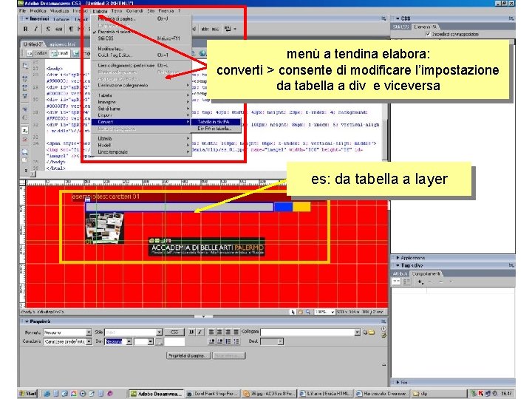Click the top code toolbar Open Documents icon
Screen dimensions: 532x399
(x=25, y=66)
